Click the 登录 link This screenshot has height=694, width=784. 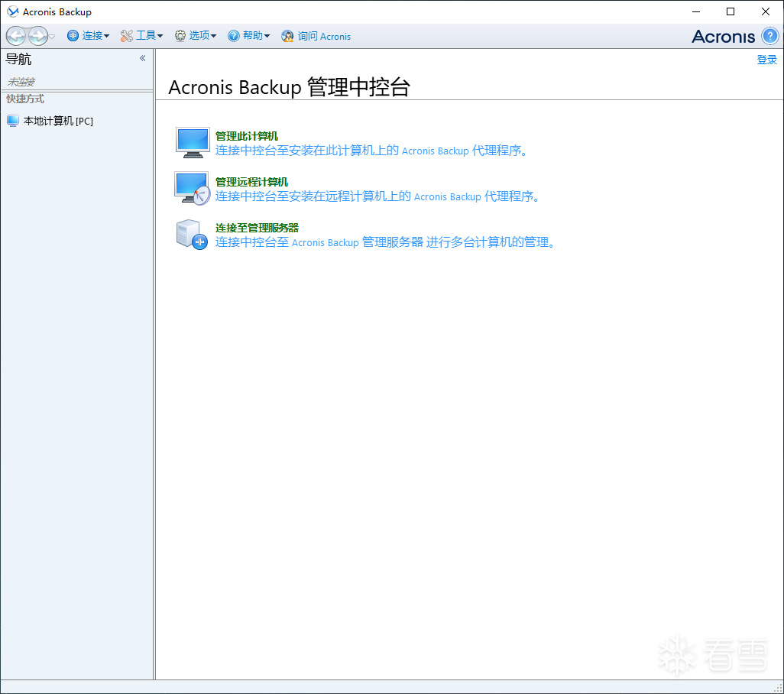(x=766, y=60)
